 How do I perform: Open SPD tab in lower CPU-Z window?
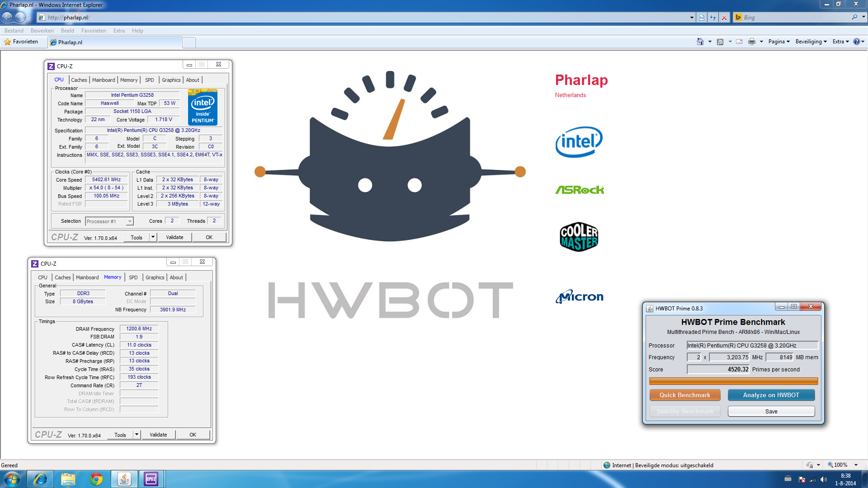[x=133, y=277]
